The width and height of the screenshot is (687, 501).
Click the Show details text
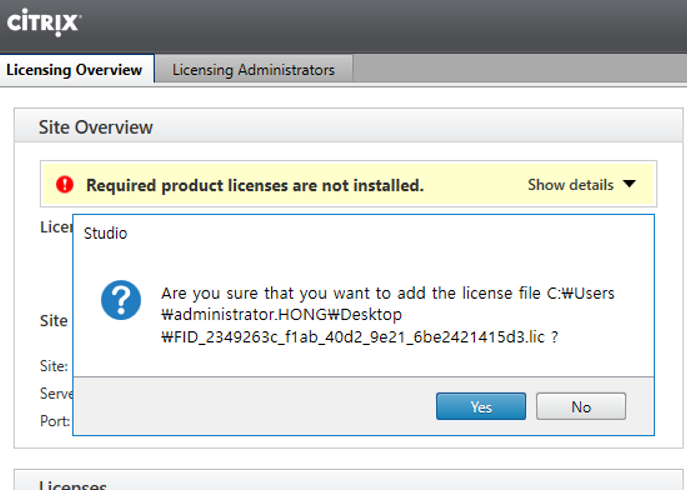570,185
